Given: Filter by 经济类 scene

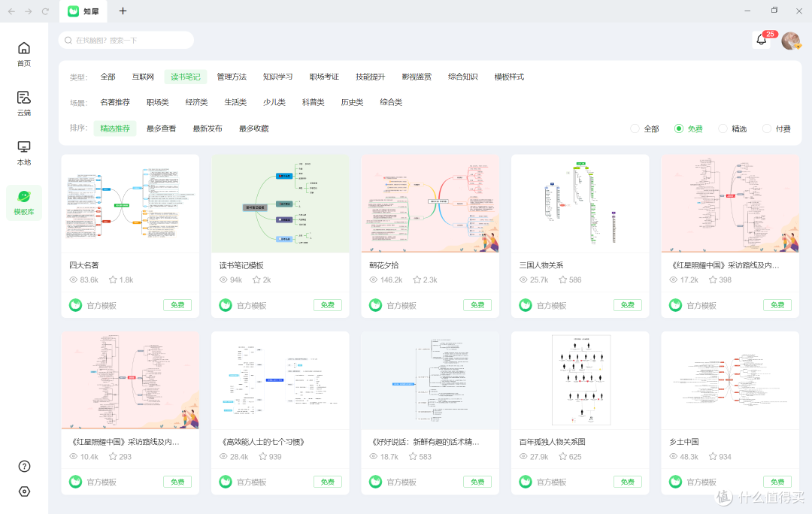Looking at the screenshot, I should click(196, 102).
